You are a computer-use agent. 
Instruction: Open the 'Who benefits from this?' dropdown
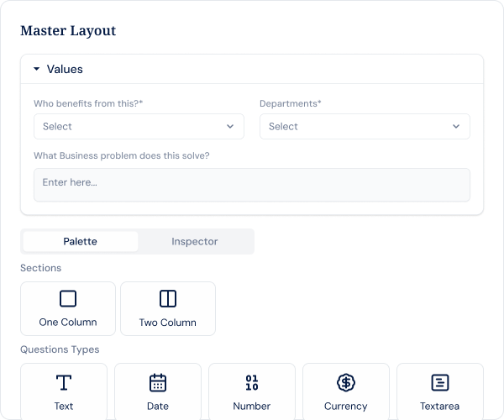tap(139, 126)
